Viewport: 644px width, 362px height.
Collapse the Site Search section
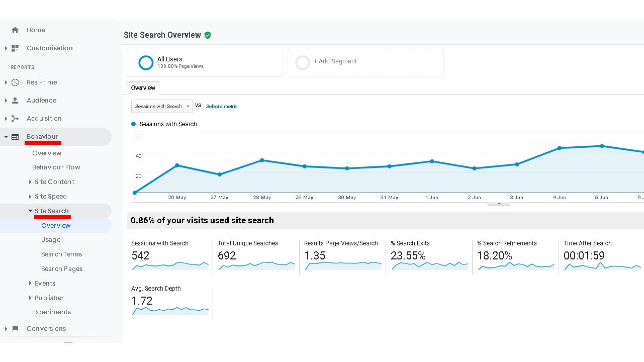(30, 211)
